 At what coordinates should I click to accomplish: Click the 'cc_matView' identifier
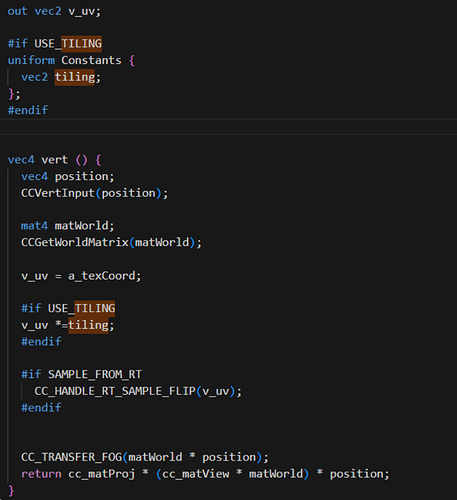click(196, 474)
